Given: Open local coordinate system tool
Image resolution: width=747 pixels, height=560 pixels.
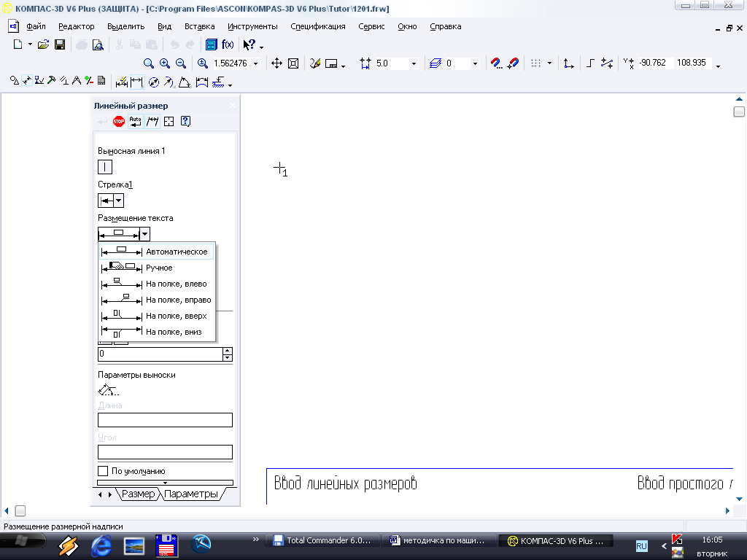Looking at the screenshot, I should click(x=568, y=63).
